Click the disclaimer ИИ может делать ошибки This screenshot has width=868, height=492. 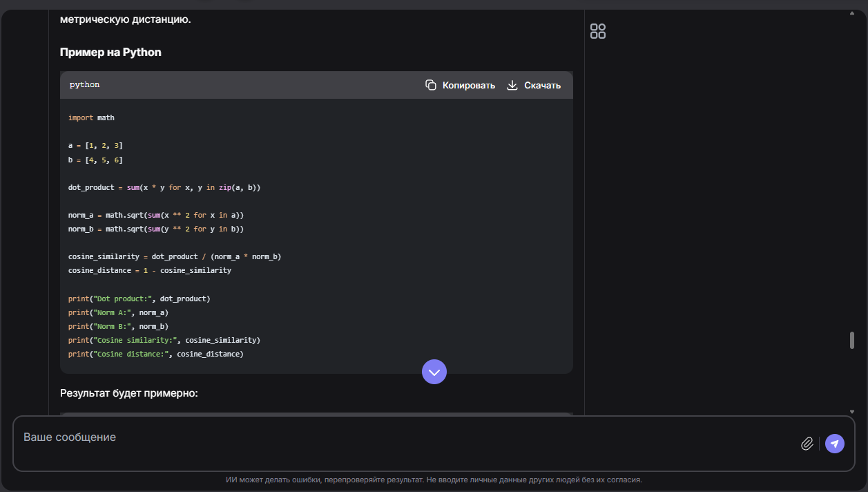click(434, 480)
